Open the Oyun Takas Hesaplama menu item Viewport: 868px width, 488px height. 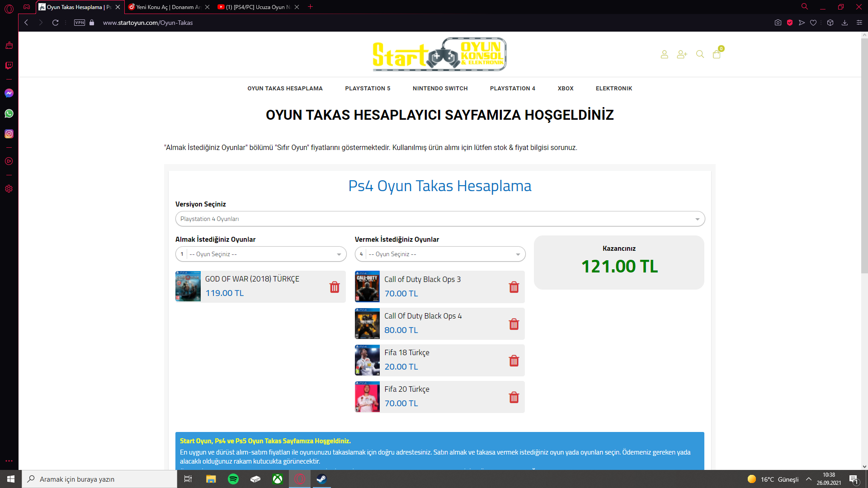coord(285,89)
